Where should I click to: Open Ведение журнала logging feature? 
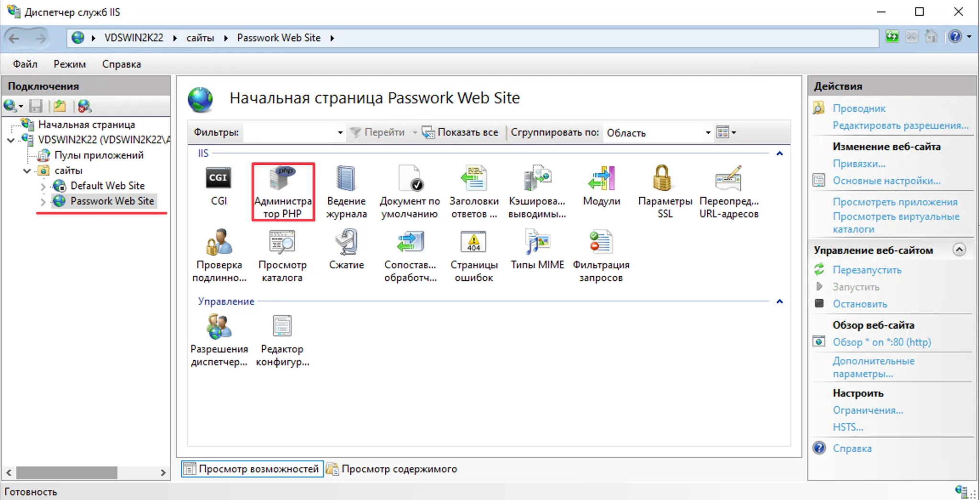pyautogui.click(x=346, y=178)
